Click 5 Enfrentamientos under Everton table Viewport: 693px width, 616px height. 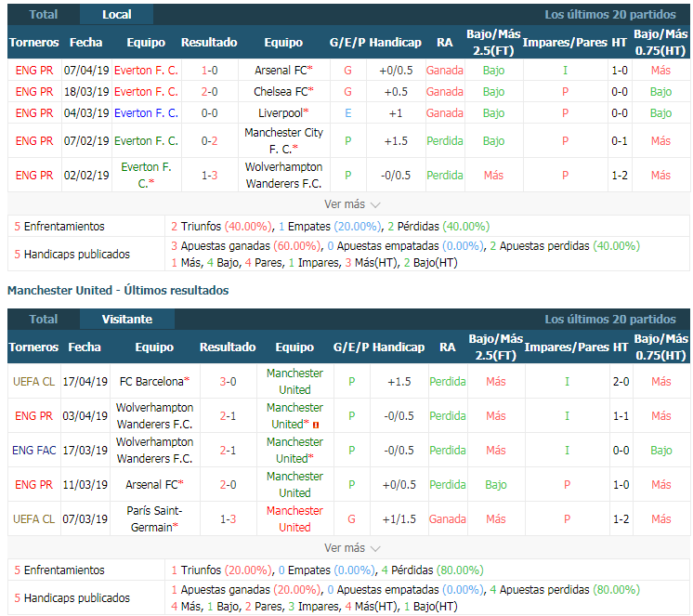(x=59, y=227)
